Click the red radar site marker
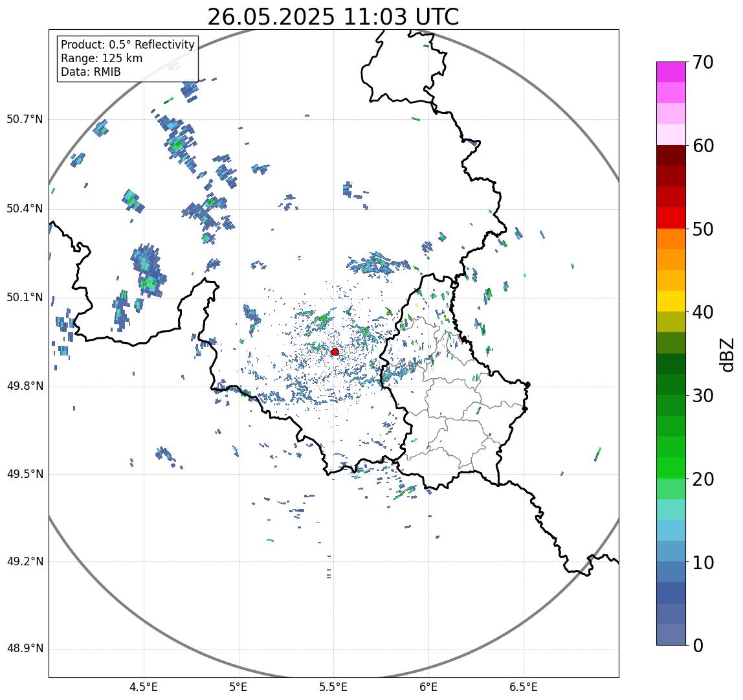Viewport: 743px width, 700px height. pos(335,352)
